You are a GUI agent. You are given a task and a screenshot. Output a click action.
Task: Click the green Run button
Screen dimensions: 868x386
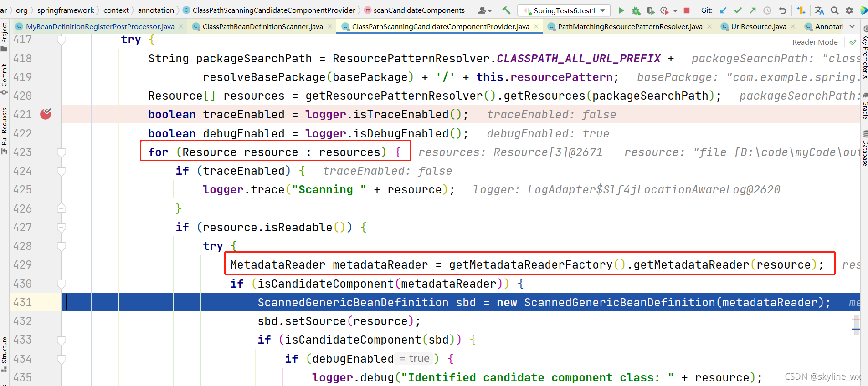[x=621, y=10]
